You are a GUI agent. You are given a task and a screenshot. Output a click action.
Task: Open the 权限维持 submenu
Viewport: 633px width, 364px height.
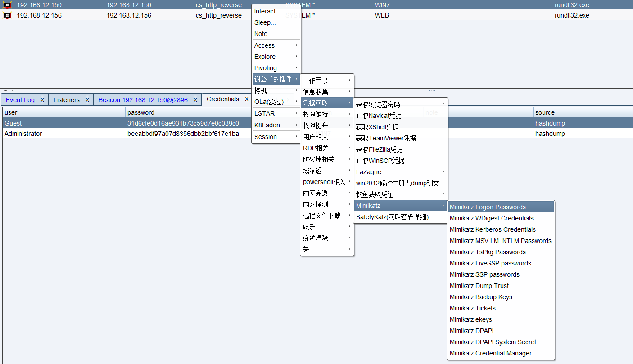pos(327,114)
